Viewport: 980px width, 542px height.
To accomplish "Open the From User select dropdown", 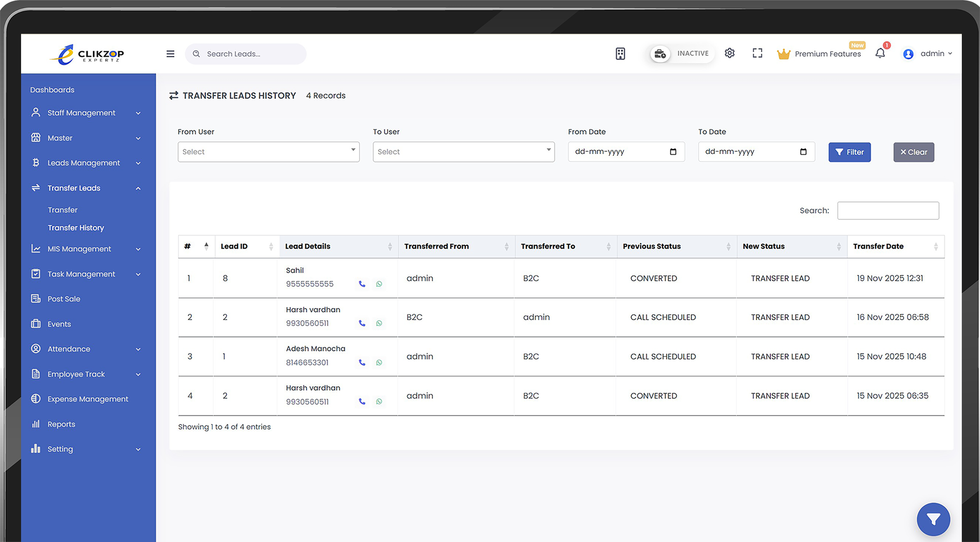I will tap(268, 151).
